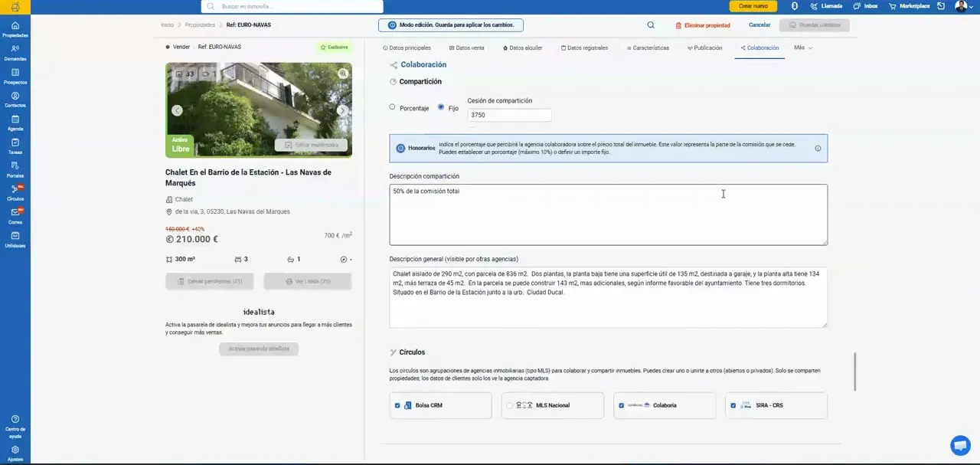Screen dimensions: 980x465
Task: Go to Propiedades breadcrumb
Action: pyautogui.click(x=200, y=25)
